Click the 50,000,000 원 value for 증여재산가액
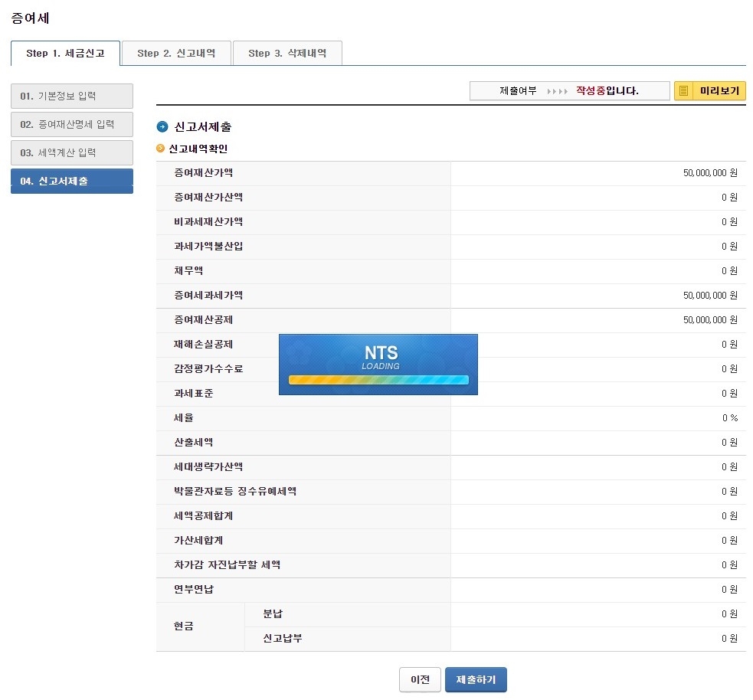This screenshot has height=700, width=753. click(x=710, y=173)
